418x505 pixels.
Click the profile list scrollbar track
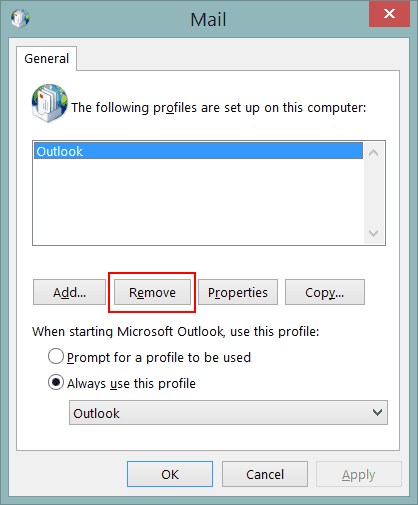(374, 193)
